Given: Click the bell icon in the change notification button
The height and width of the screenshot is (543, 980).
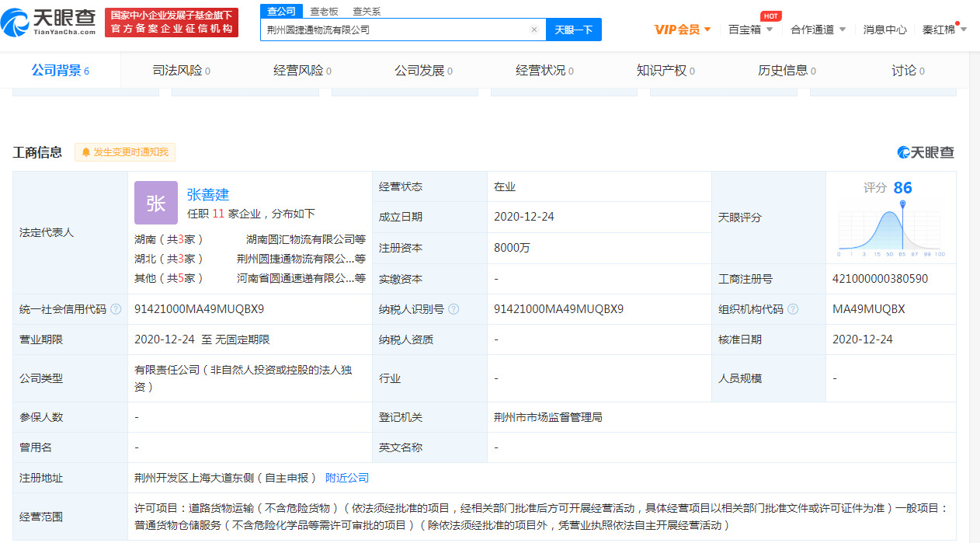Looking at the screenshot, I should click(x=85, y=152).
